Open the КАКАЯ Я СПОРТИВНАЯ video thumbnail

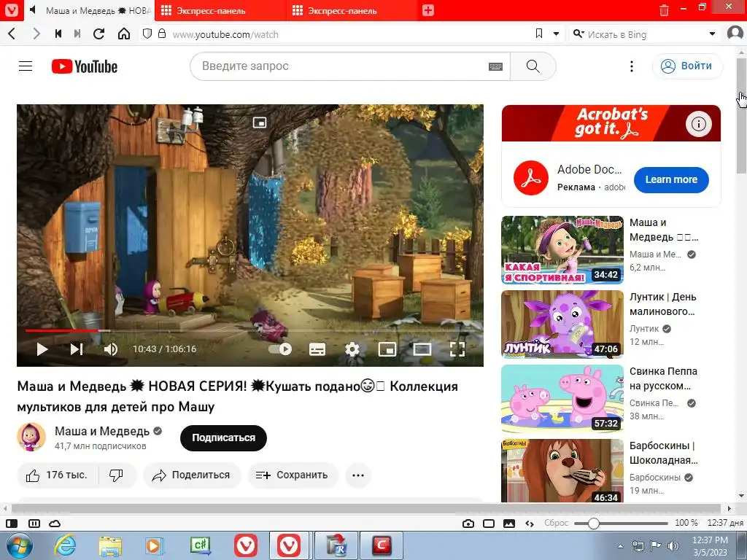(x=562, y=250)
